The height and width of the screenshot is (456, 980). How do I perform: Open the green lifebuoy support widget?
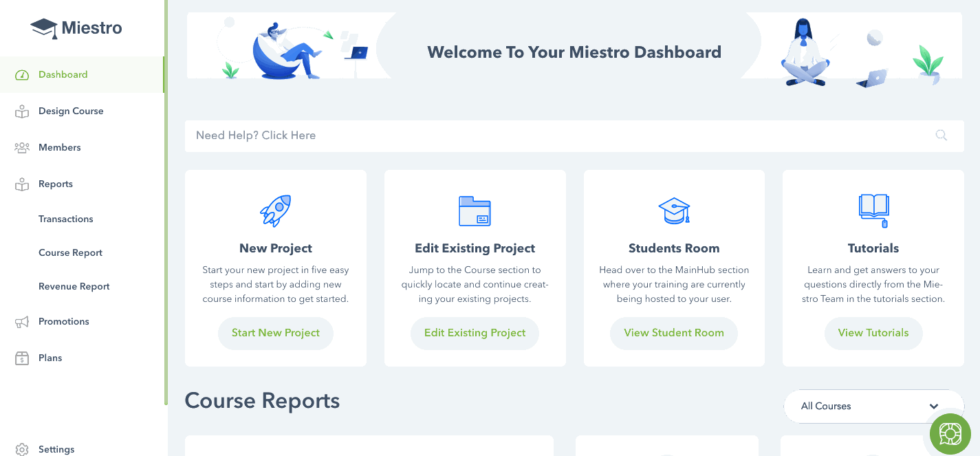point(950,434)
